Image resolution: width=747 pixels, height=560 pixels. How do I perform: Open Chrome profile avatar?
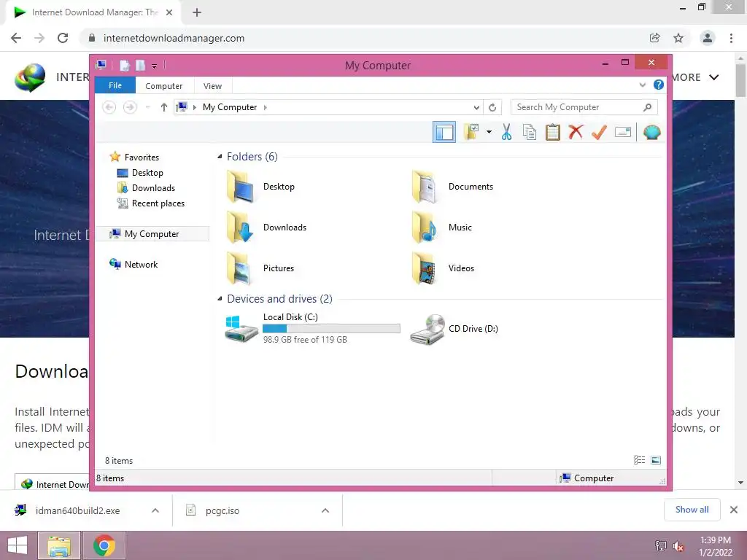708,38
